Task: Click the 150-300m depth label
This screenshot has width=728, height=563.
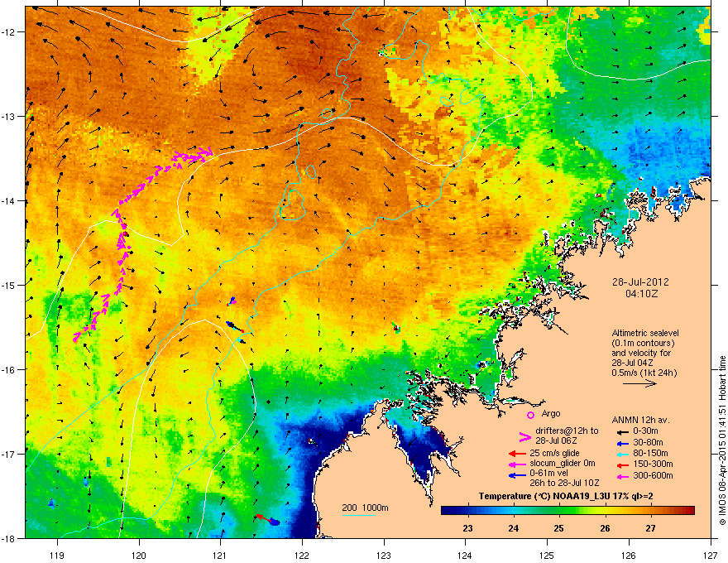Action: pos(653,464)
